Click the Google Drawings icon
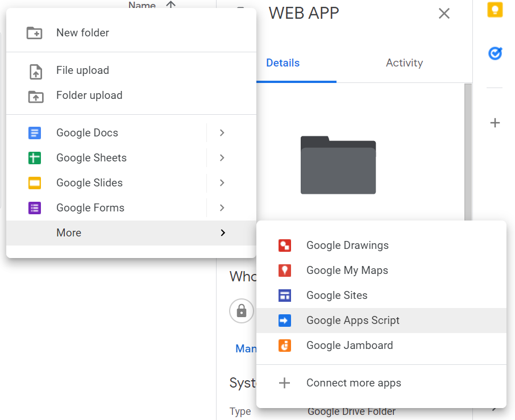Screen dimensions: 515x420 284,246
